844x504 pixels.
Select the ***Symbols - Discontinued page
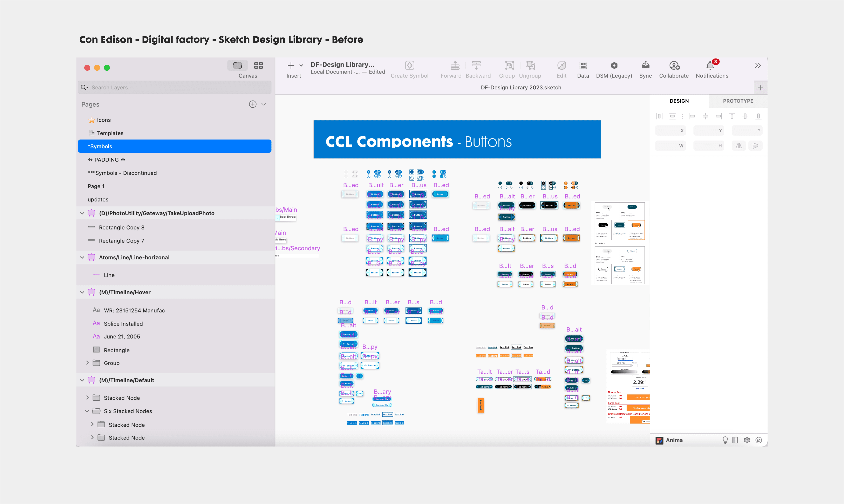pyautogui.click(x=122, y=173)
